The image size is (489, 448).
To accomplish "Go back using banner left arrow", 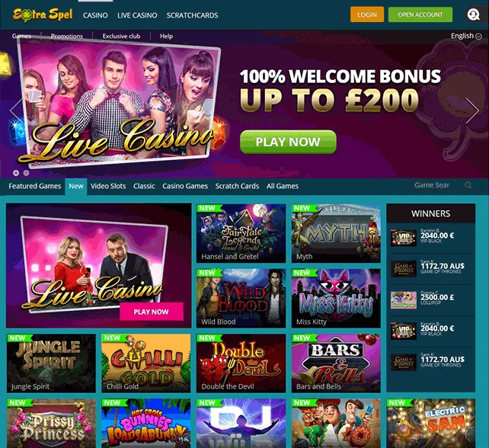I will [x=16, y=110].
